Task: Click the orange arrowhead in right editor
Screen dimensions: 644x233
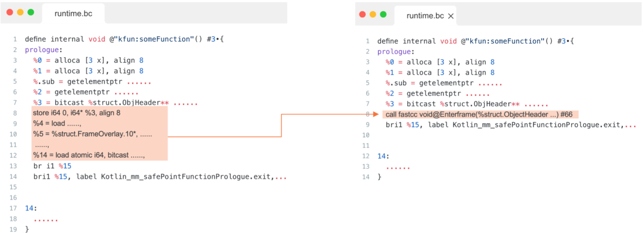Action: [375, 114]
